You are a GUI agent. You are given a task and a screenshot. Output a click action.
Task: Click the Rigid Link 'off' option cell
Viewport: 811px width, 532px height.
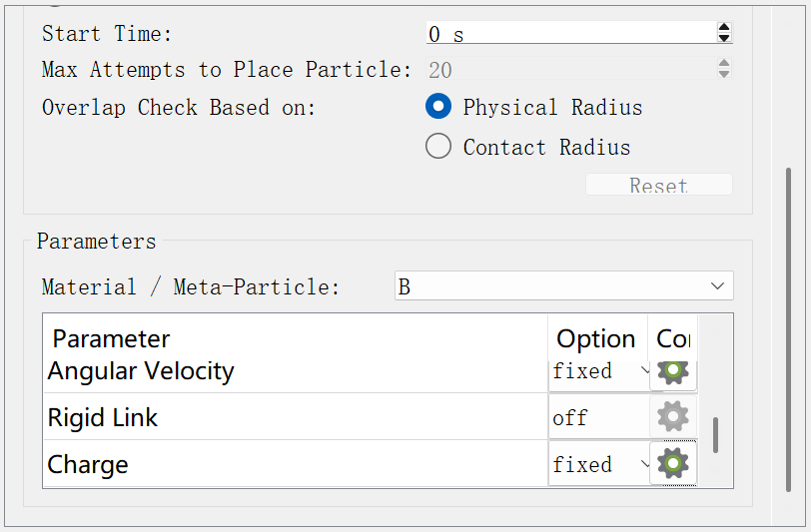click(598, 417)
